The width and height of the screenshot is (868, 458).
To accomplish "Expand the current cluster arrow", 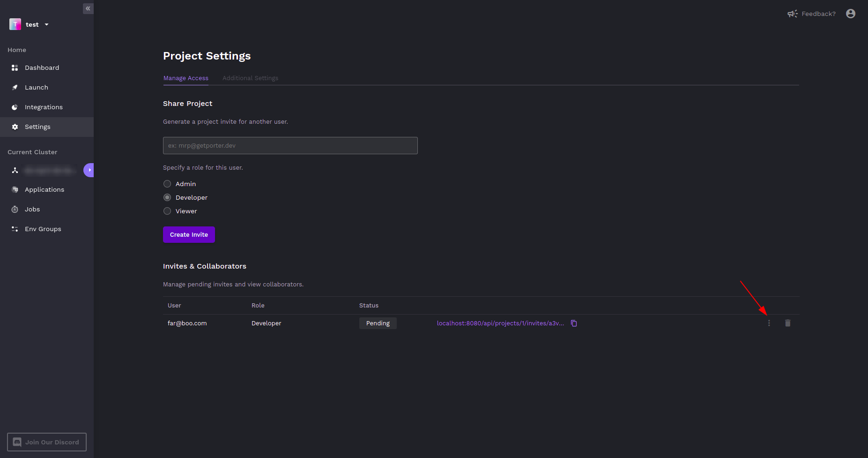I will click(89, 170).
